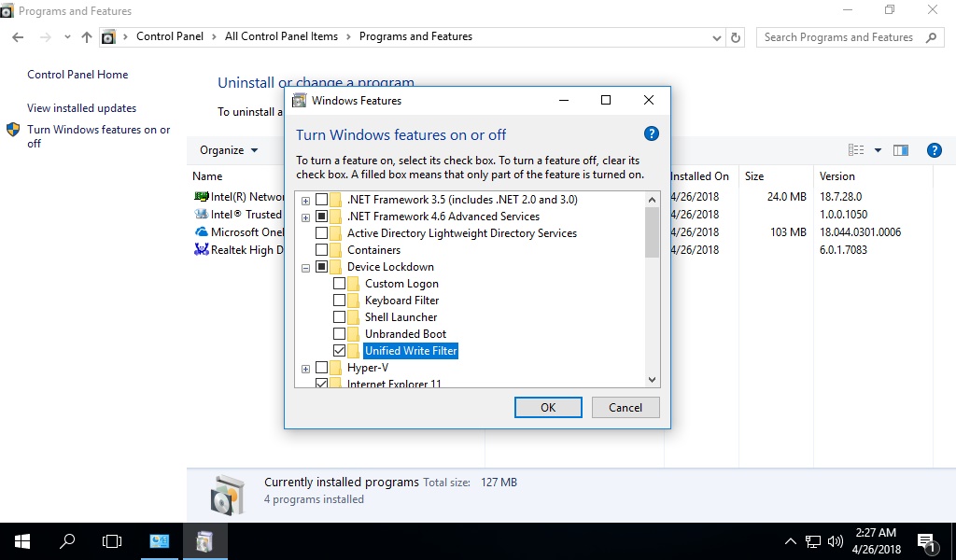Screen dimensions: 956x560
Task: Click the search magnifier icon in search box
Action: 931,37
